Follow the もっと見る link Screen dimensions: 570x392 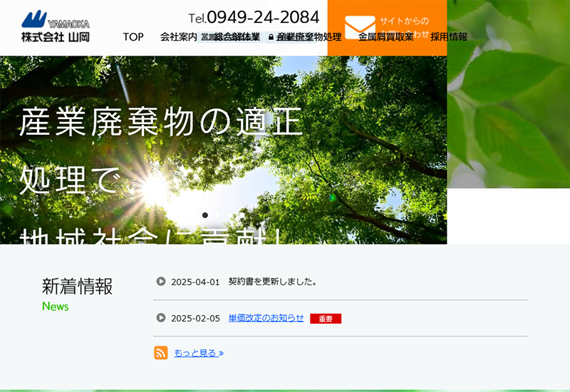[199, 353]
